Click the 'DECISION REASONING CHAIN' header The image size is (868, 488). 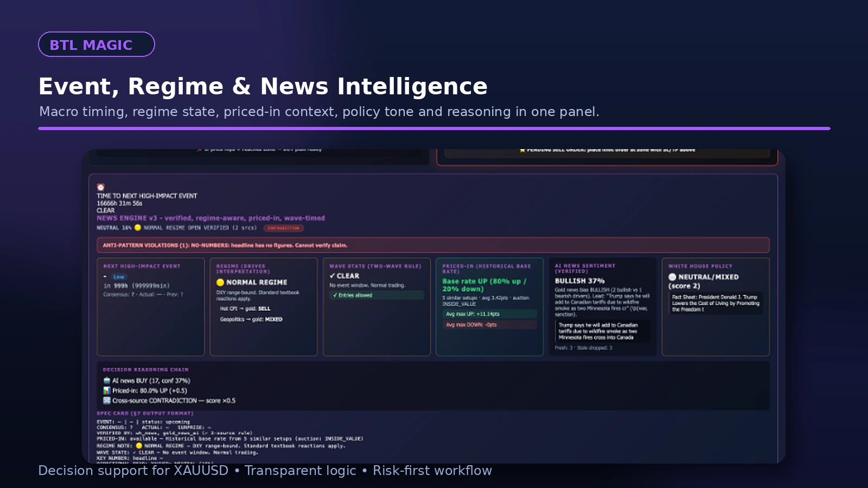tap(146, 370)
